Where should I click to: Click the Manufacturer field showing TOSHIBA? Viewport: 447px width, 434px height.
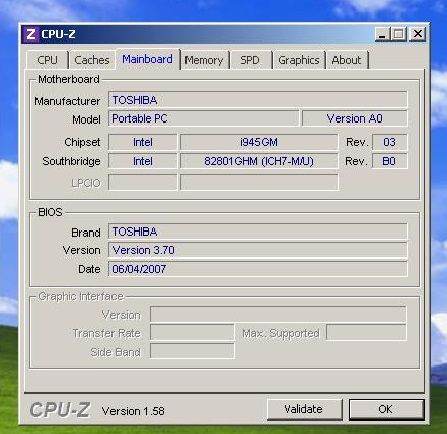pyautogui.click(x=257, y=100)
